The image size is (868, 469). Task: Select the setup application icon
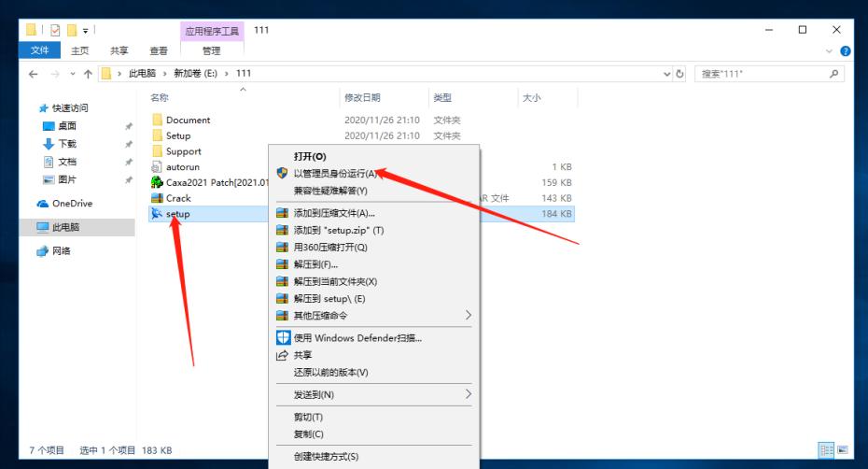pyautogui.click(x=157, y=214)
